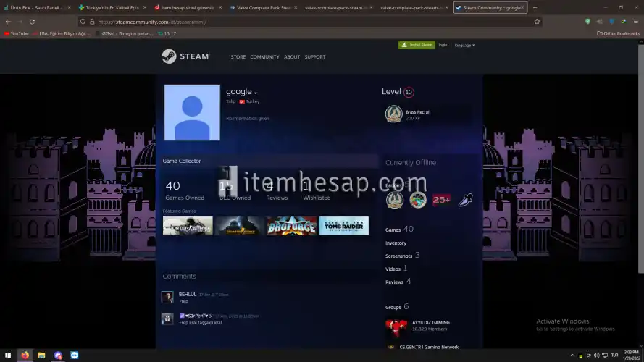The image size is (644, 362).
Task: Open the Tomb Raider featured game thumbnail
Action: 343,226
